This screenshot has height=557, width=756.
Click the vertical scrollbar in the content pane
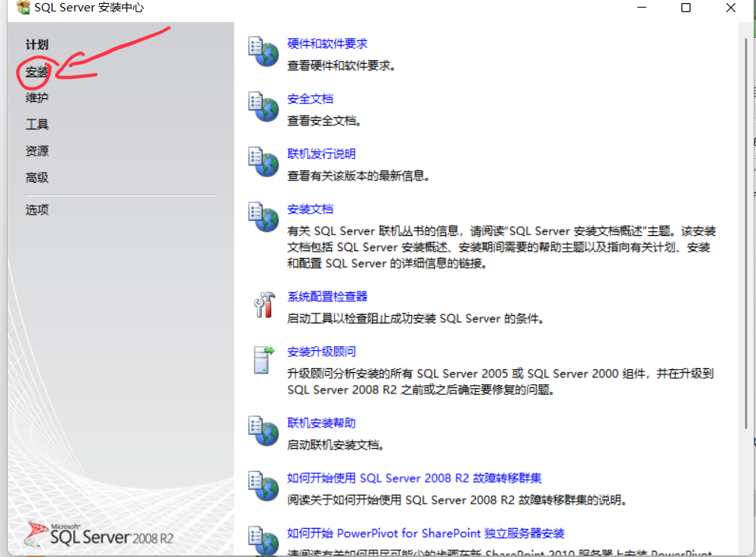(x=746, y=234)
